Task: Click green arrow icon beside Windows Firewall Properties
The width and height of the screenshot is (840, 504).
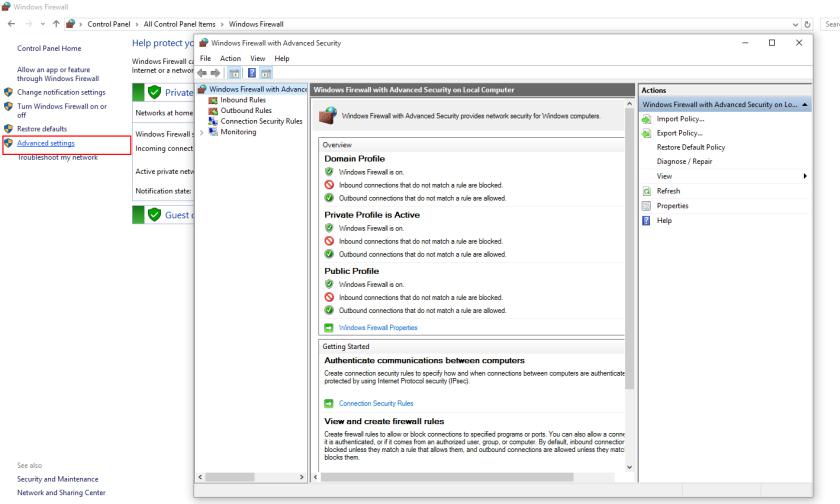Action: 329,328
